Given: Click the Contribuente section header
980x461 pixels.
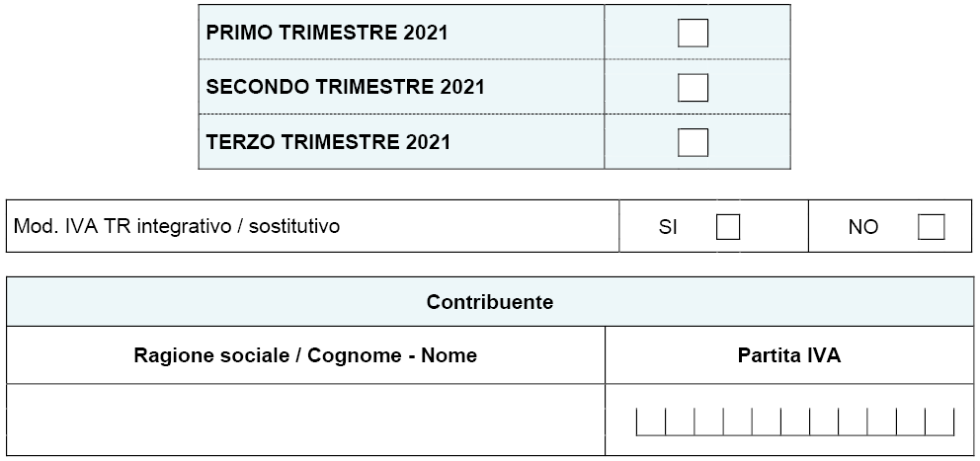Looking at the screenshot, I should (x=490, y=302).
